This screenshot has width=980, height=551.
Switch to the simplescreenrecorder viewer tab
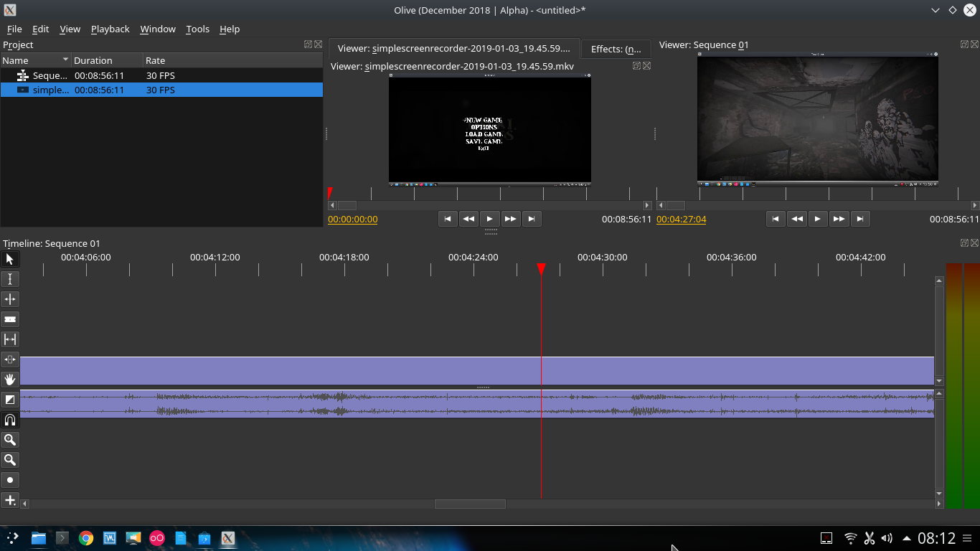tap(455, 49)
